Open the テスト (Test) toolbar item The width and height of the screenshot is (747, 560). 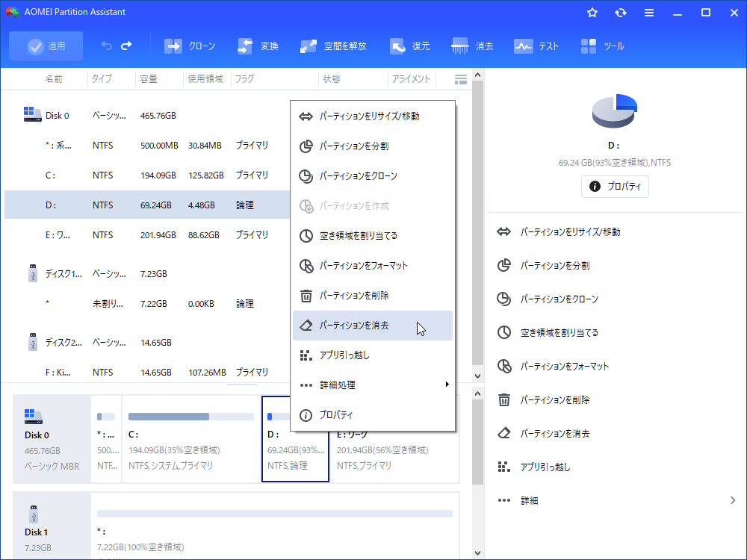536,46
